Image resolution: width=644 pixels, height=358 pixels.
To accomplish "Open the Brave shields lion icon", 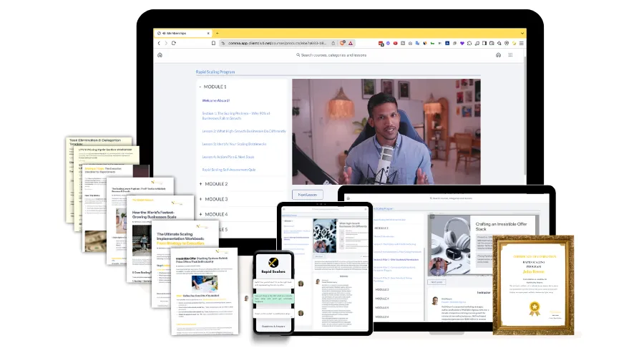I will coord(343,43).
